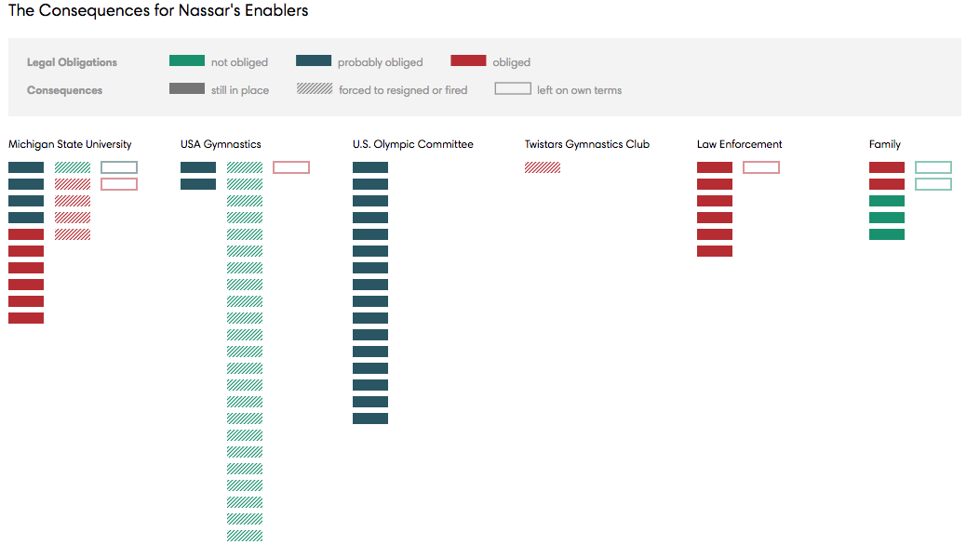The image size is (980, 558).
Task: Click the red outlined box under Law Enforcement
Action: [x=761, y=167]
